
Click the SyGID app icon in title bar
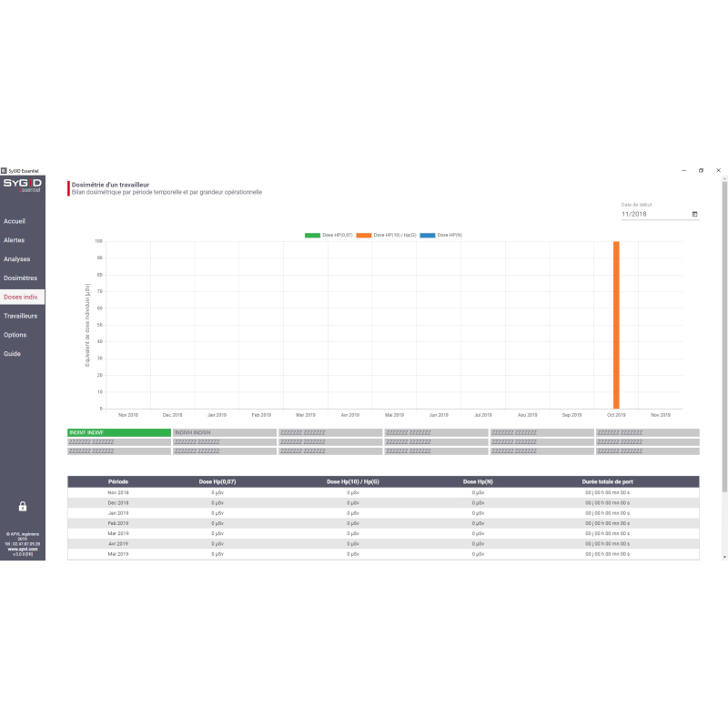pyautogui.click(x=4, y=170)
